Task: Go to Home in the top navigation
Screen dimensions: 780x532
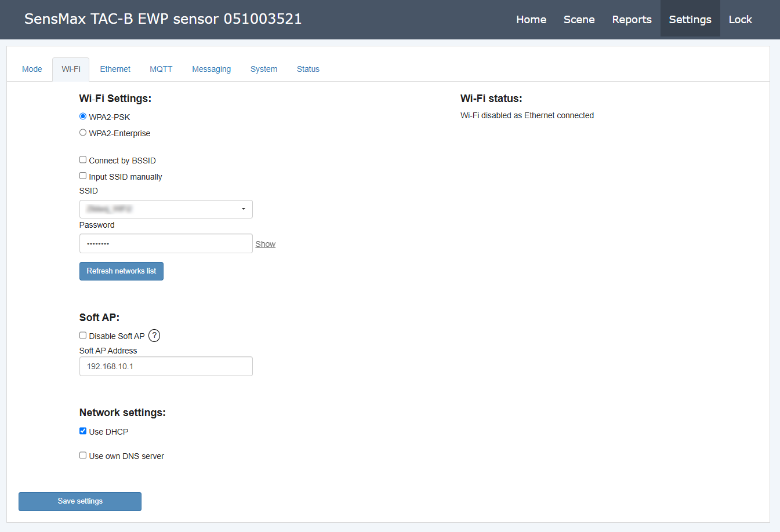Action: tap(531, 19)
